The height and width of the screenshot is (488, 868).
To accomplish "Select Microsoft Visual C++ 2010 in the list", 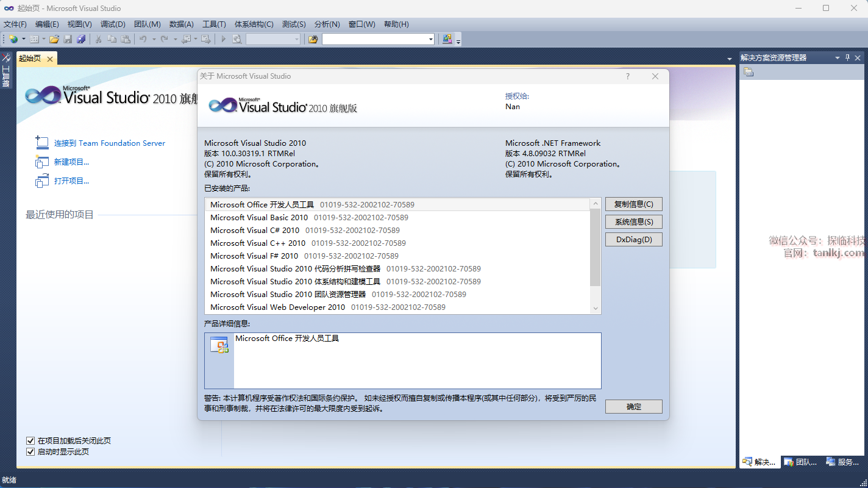I will 398,243.
